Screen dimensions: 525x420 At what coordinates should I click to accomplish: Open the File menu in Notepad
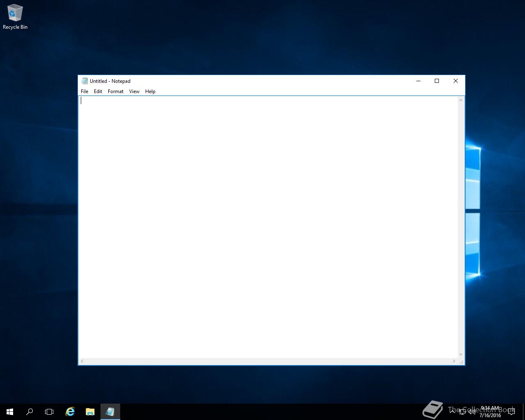pyautogui.click(x=84, y=91)
